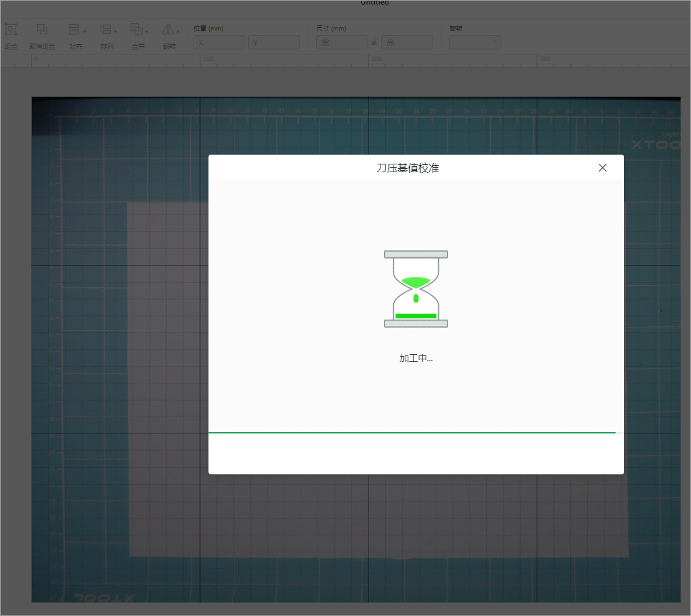The width and height of the screenshot is (691, 616).
Task: Click the Ungroup (取消组合) icon
Action: click(x=42, y=29)
